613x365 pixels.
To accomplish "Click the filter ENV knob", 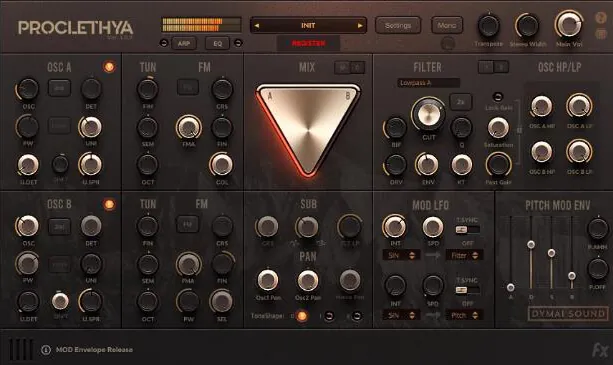I will click(x=428, y=165).
